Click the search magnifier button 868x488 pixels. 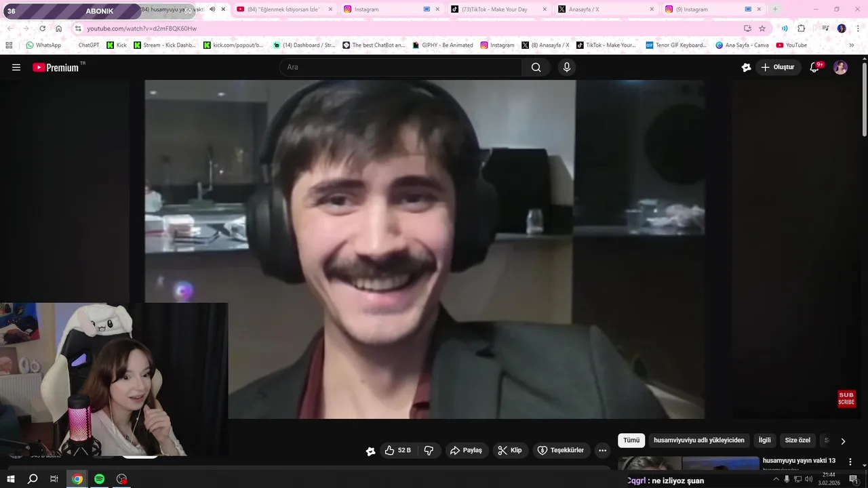pyautogui.click(x=536, y=67)
